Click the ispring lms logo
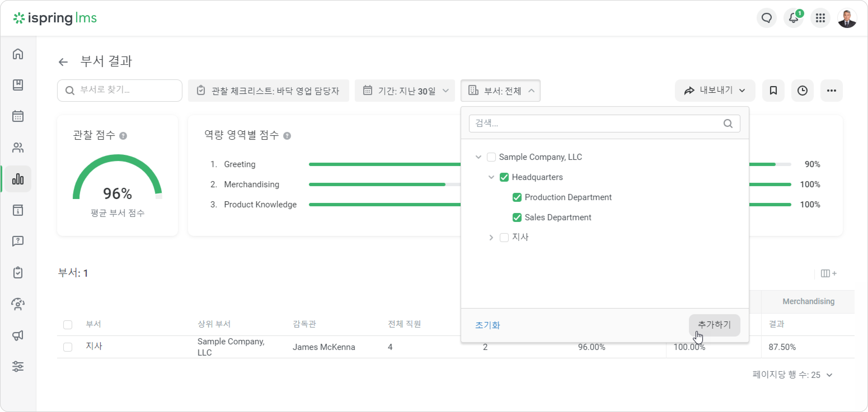 (55, 18)
